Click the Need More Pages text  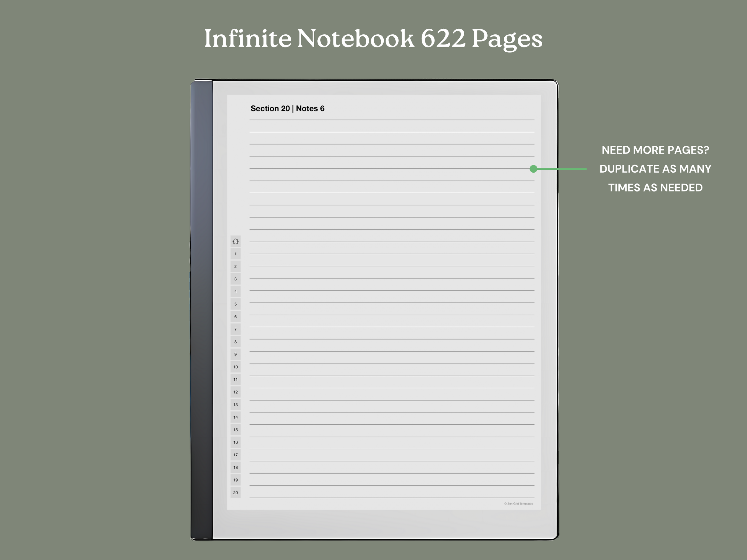655,150
